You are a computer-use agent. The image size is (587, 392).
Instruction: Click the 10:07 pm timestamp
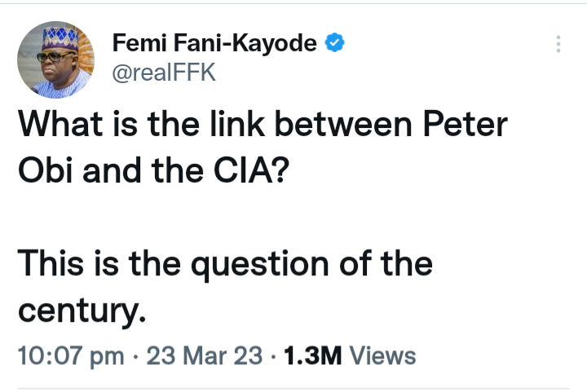(71, 356)
